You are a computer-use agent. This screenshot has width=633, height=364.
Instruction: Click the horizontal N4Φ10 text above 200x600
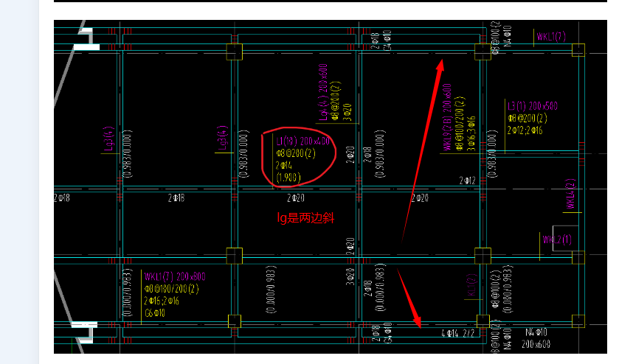[x=536, y=332]
